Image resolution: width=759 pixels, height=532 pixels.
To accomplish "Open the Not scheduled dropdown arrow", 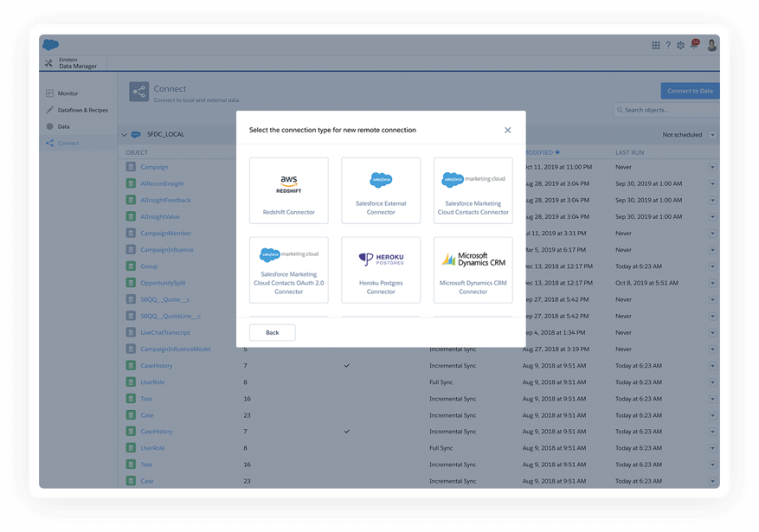I will [x=712, y=135].
